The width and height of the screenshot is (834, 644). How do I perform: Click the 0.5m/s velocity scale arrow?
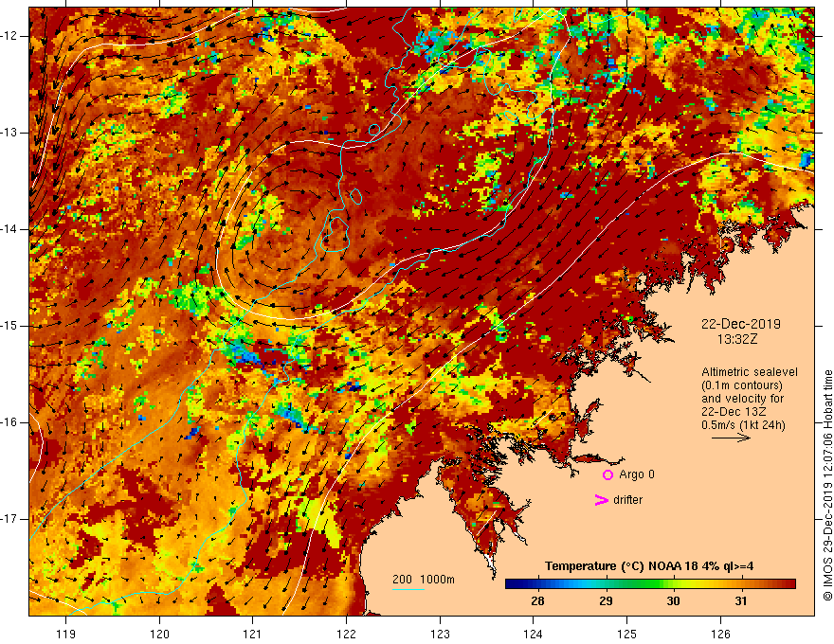731,438
